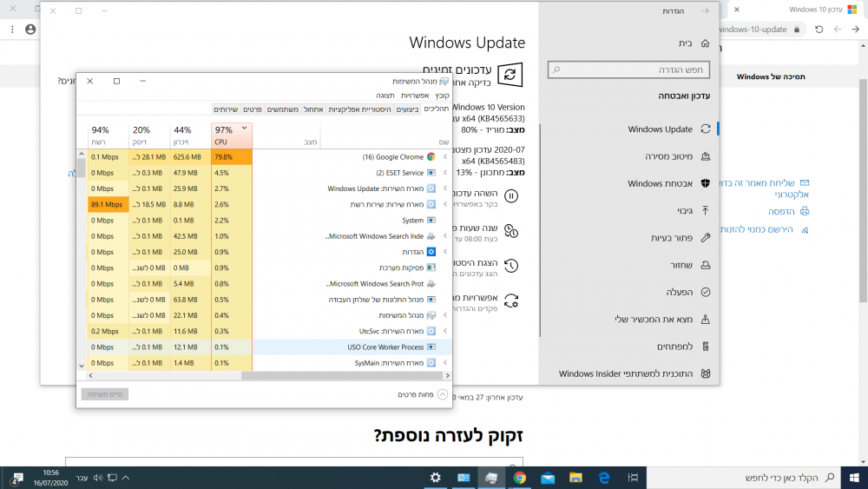This screenshot has width=868, height=489.
Task: Click the Chrome profile avatar icon
Action: point(30,30)
